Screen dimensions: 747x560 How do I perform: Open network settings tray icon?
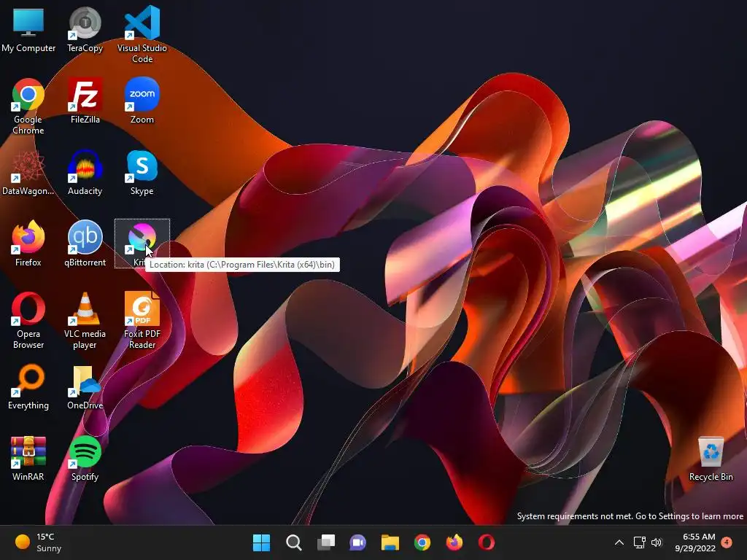point(639,542)
